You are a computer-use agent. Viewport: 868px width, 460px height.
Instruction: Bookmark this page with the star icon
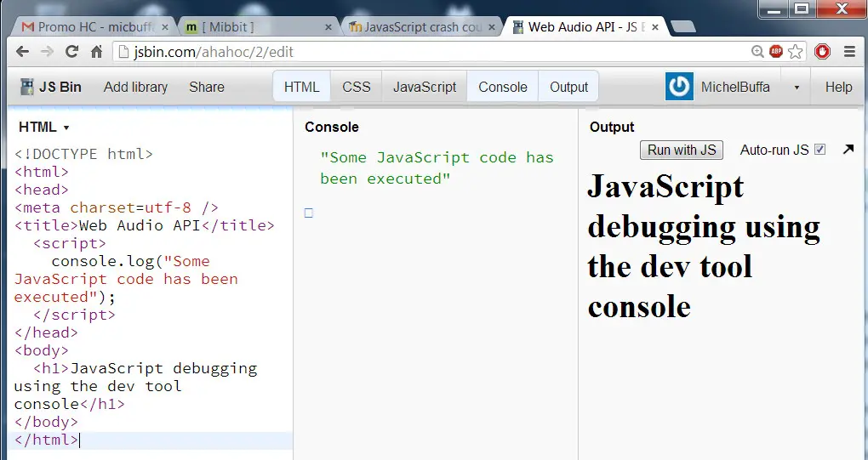(x=796, y=51)
